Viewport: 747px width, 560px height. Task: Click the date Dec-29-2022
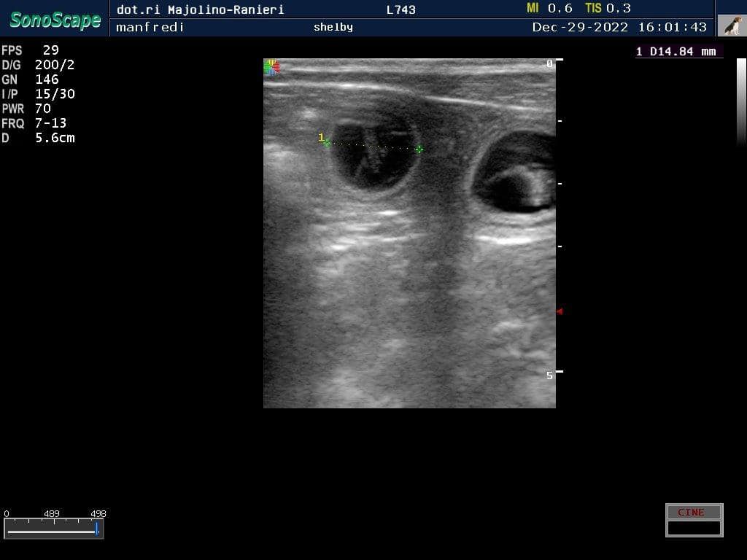tap(580, 27)
